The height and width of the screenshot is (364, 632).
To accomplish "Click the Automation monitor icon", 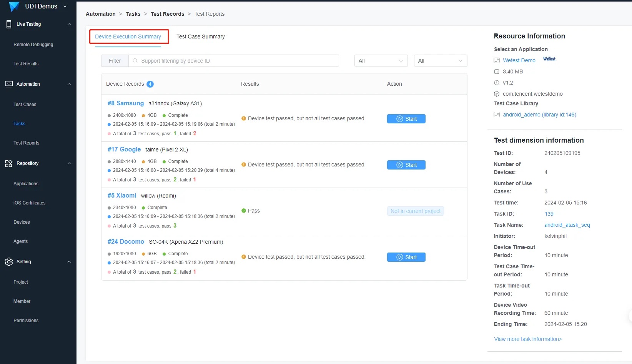I will pyautogui.click(x=9, y=84).
